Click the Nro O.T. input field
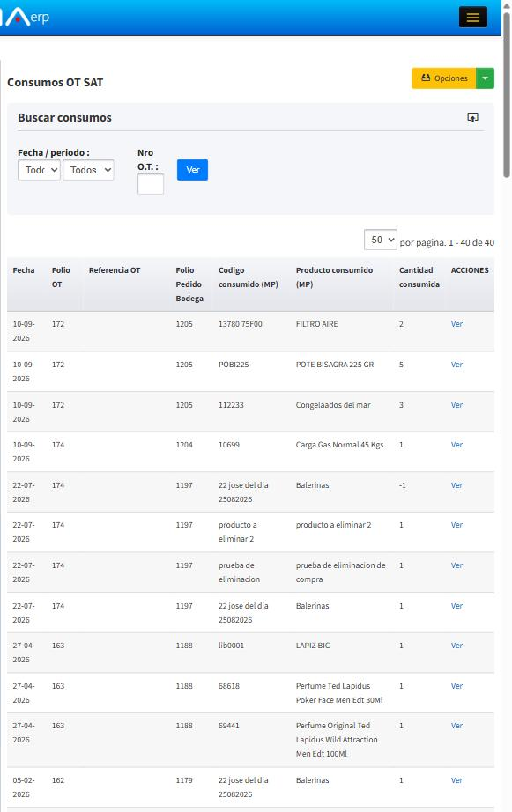This screenshot has width=512, height=812. click(151, 184)
